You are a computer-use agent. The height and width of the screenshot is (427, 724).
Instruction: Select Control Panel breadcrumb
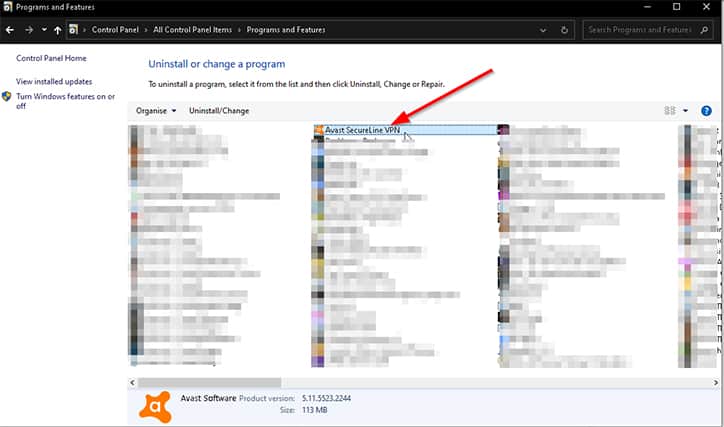click(115, 30)
